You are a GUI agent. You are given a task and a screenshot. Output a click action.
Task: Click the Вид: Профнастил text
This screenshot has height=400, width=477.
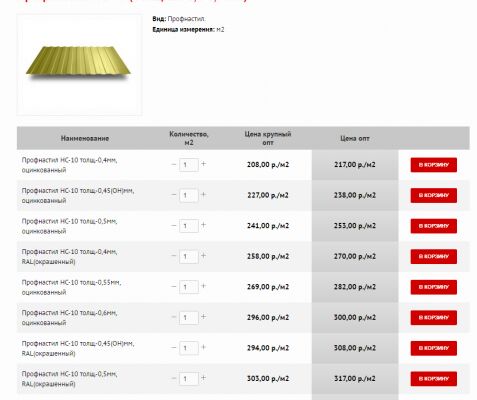point(179,19)
